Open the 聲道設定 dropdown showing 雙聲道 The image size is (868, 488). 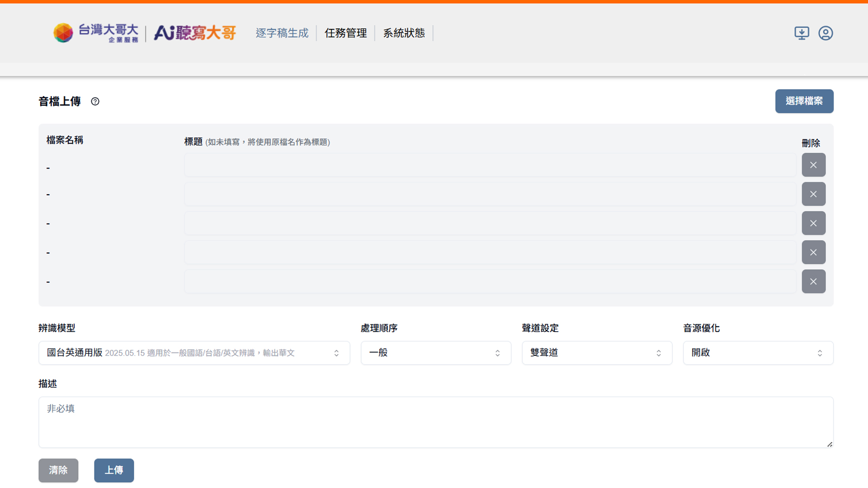[x=597, y=353]
